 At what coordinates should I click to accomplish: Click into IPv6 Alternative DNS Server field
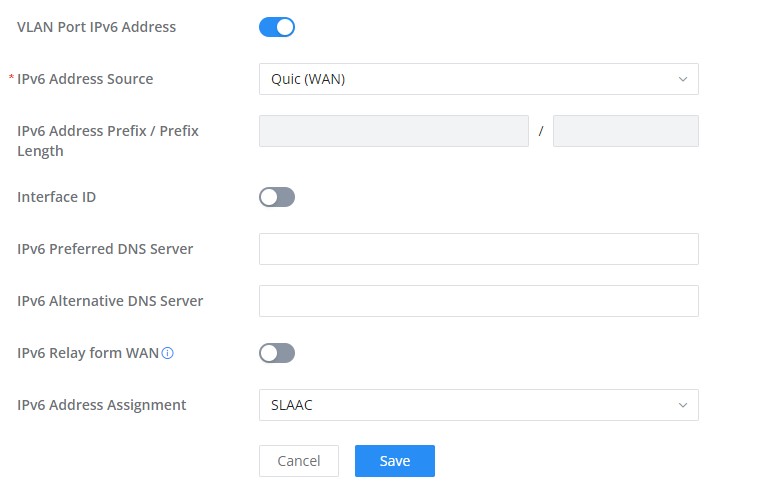click(478, 301)
